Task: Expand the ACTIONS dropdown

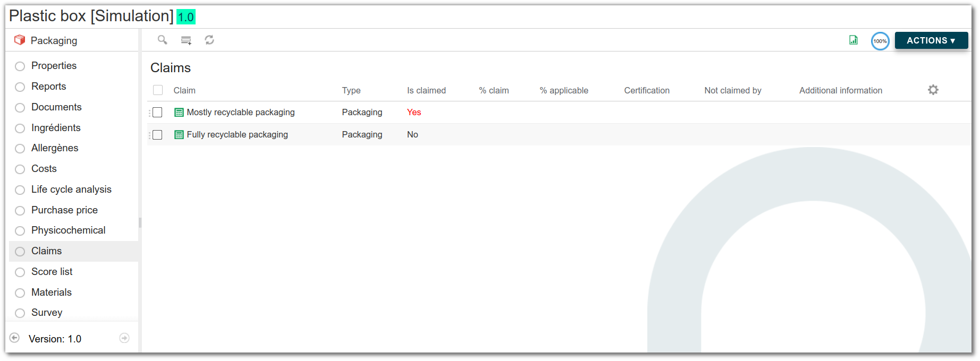Action: click(931, 40)
